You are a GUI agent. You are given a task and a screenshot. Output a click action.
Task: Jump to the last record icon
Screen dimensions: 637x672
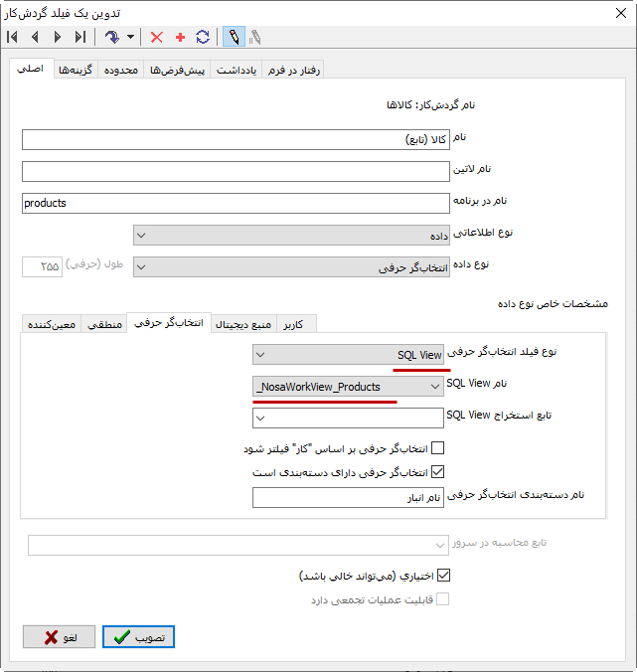80,37
